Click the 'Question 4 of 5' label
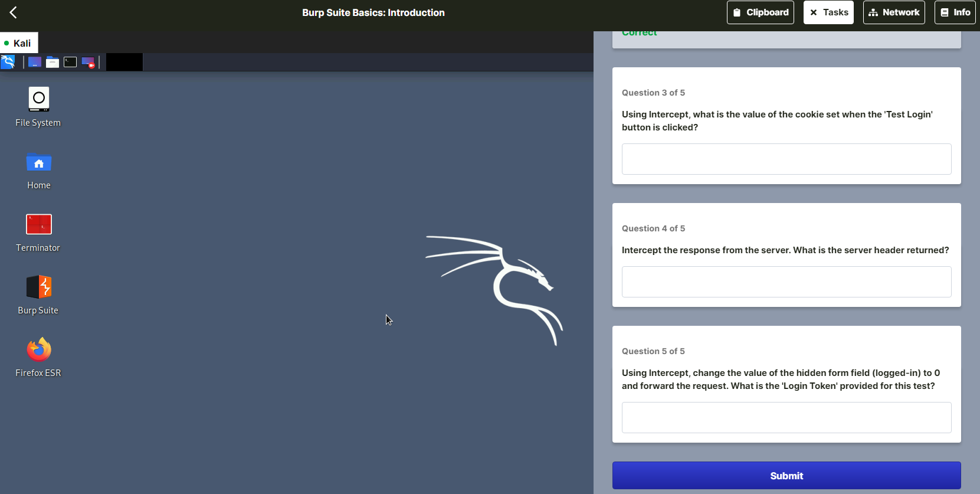 coord(653,228)
